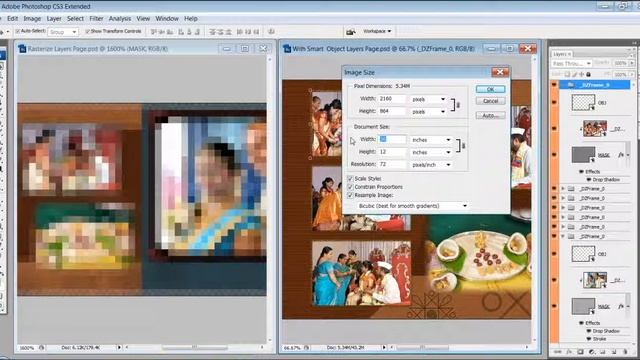Open the Layer menu
The height and width of the screenshot is (360, 640).
click(x=54, y=18)
